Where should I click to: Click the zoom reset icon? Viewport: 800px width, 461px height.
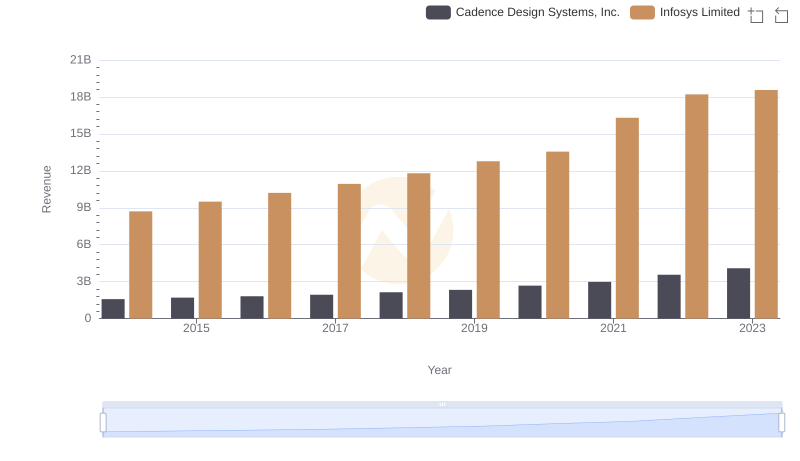click(781, 15)
